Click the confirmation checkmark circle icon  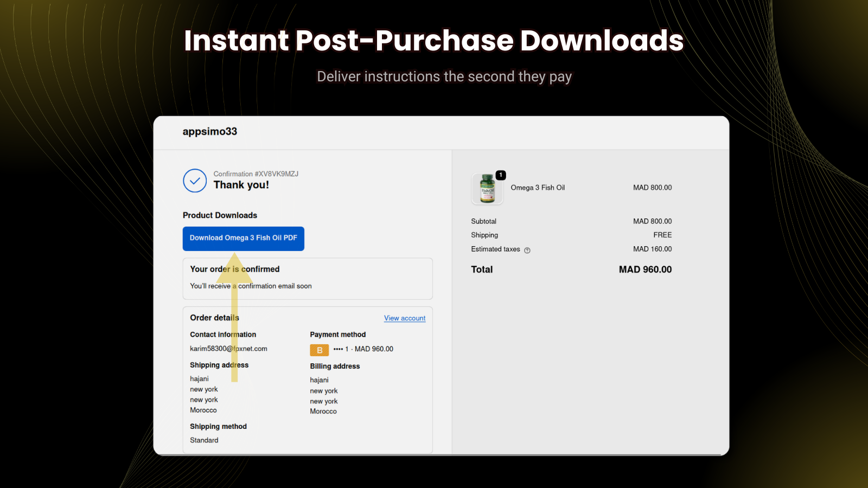click(x=195, y=181)
